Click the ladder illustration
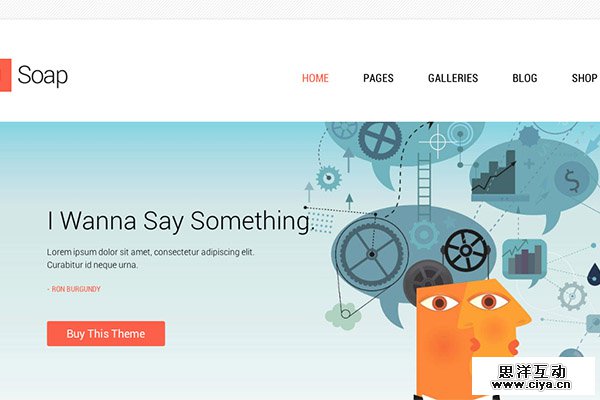This screenshot has height=400, width=600. point(424,186)
